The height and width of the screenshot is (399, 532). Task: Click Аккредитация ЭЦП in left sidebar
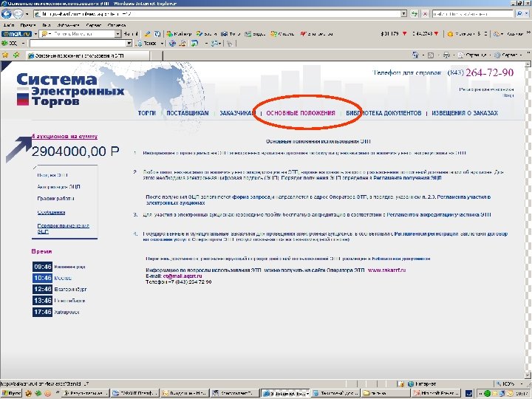tap(58, 187)
